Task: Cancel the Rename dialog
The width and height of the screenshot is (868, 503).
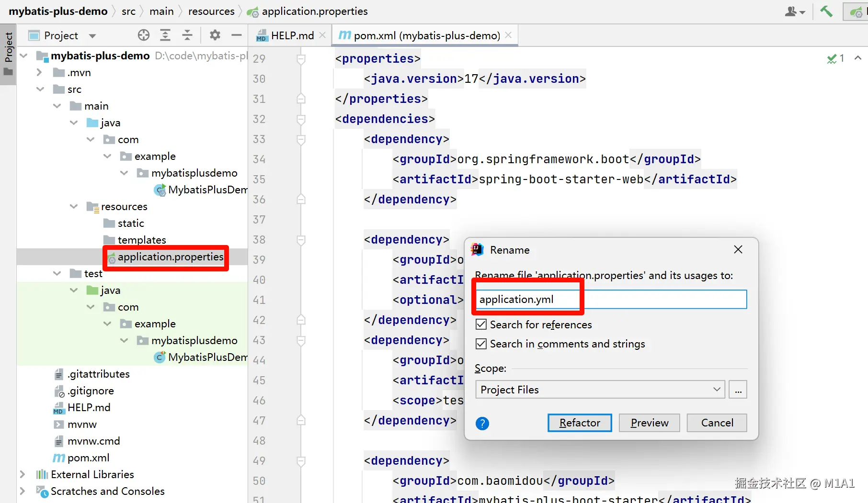Action: tap(717, 423)
